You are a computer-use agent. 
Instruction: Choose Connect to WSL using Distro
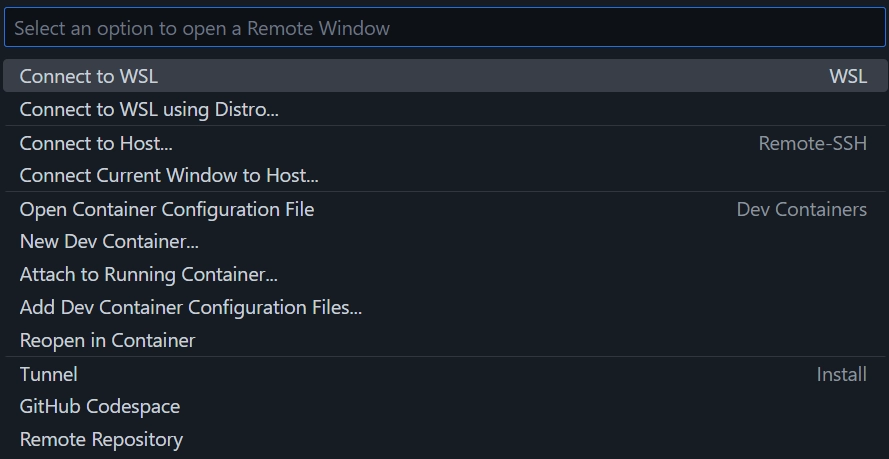point(149,109)
